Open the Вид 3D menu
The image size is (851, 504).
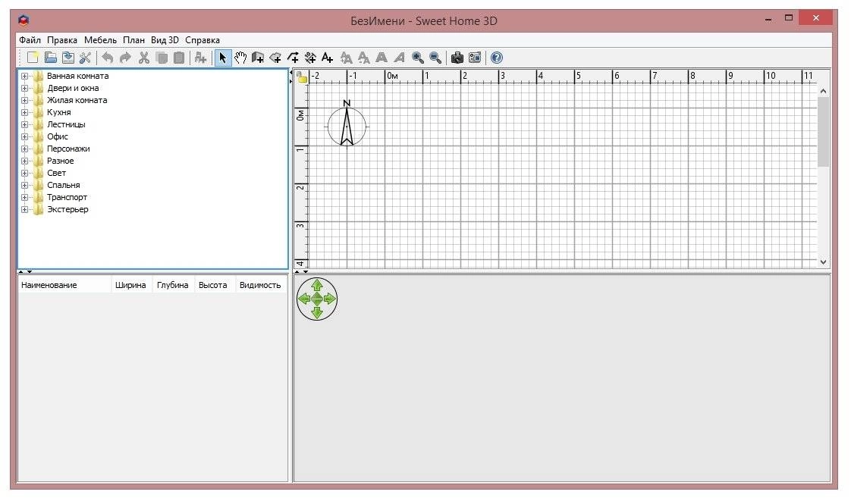point(165,40)
